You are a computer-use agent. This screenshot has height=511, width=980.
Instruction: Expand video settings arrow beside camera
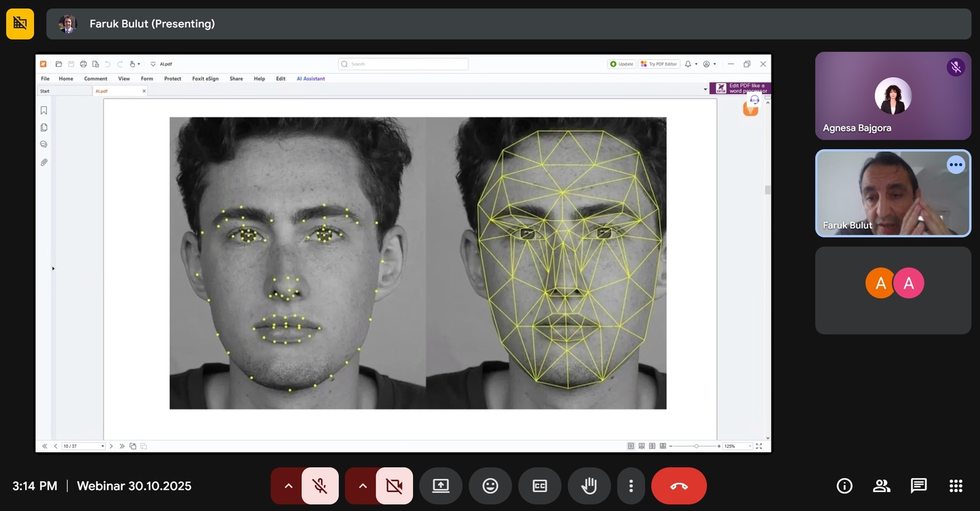[x=363, y=486]
